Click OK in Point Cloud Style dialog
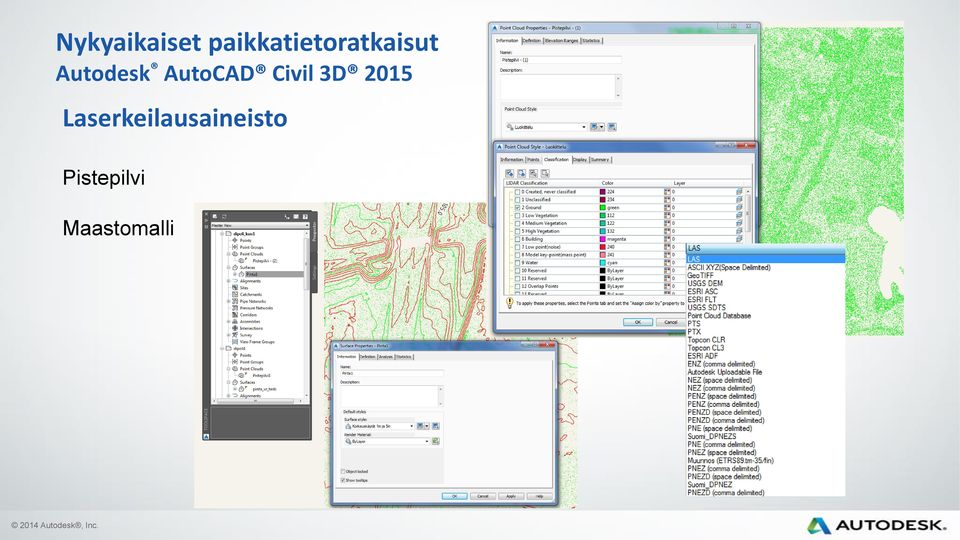The height and width of the screenshot is (540, 960). (637, 322)
